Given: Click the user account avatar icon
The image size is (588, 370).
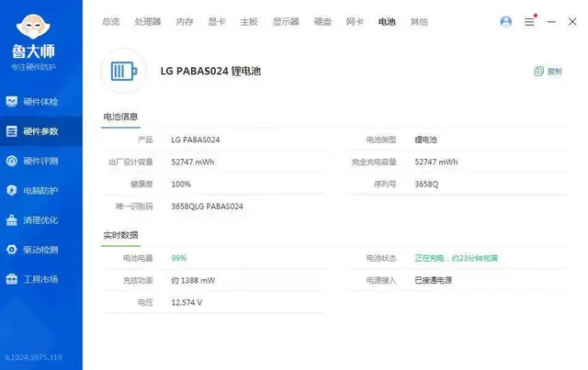Looking at the screenshot, I should (506, 22).
